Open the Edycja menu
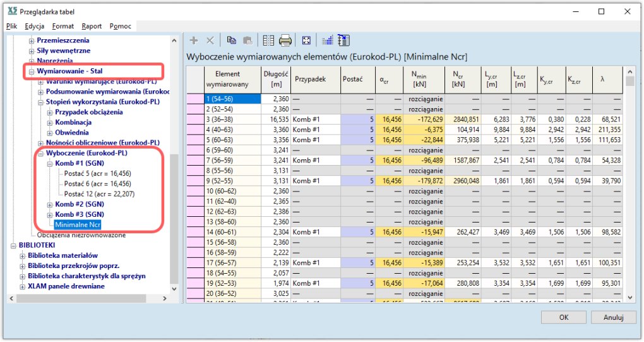Screen dimensions: 644x342 tap(34, 26)
